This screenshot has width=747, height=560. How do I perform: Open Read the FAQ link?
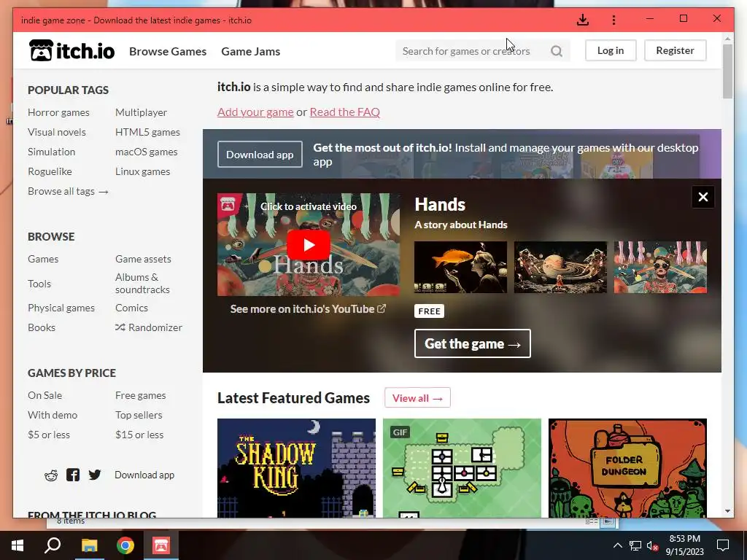point(345,112)
